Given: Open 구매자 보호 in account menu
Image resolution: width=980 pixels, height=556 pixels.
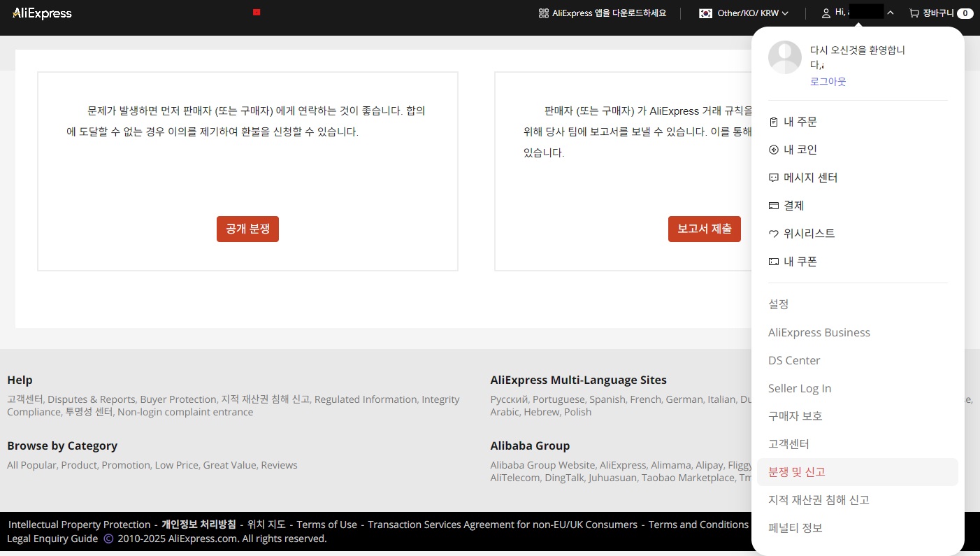Looking at the screenshot, I should coord(795,416).
